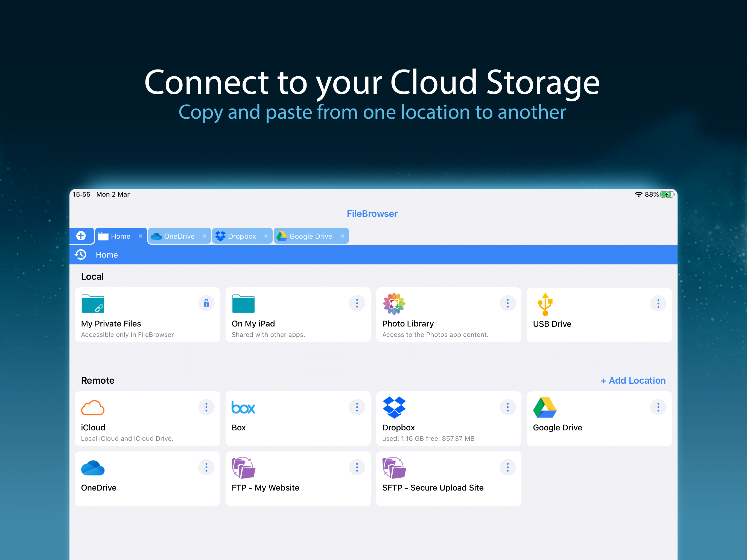The image size is (747, 560).
Task: Open the options menu for OneDrive card
Action: pos(206,467)
